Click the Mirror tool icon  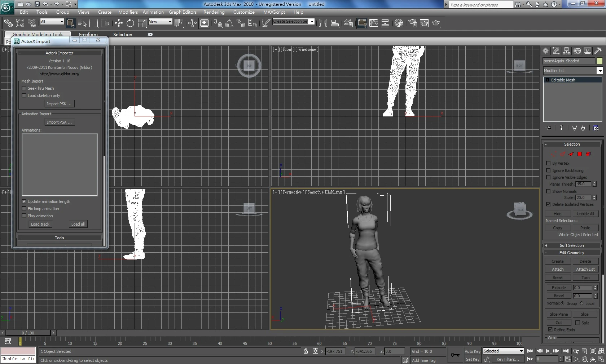click(x=323, y=23)
